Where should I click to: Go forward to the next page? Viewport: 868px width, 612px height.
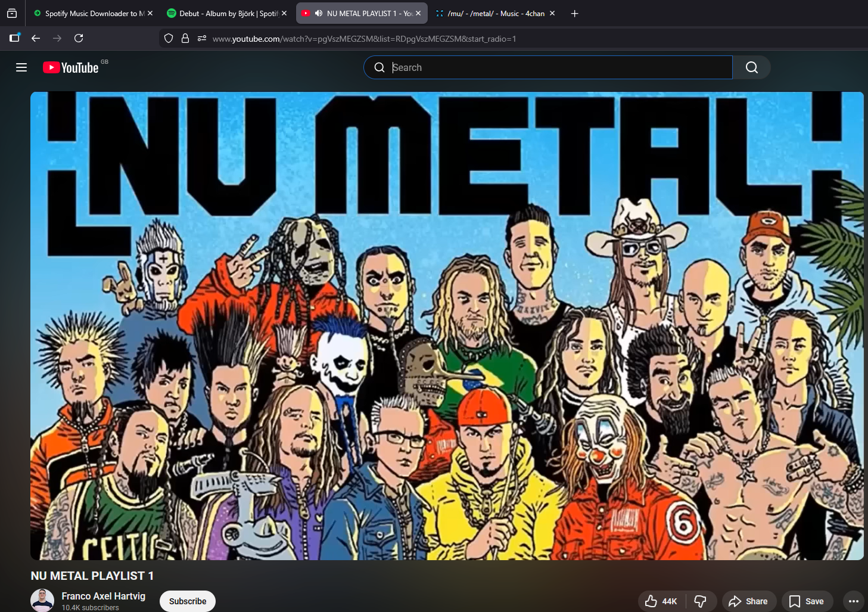[x=57, y=38]
